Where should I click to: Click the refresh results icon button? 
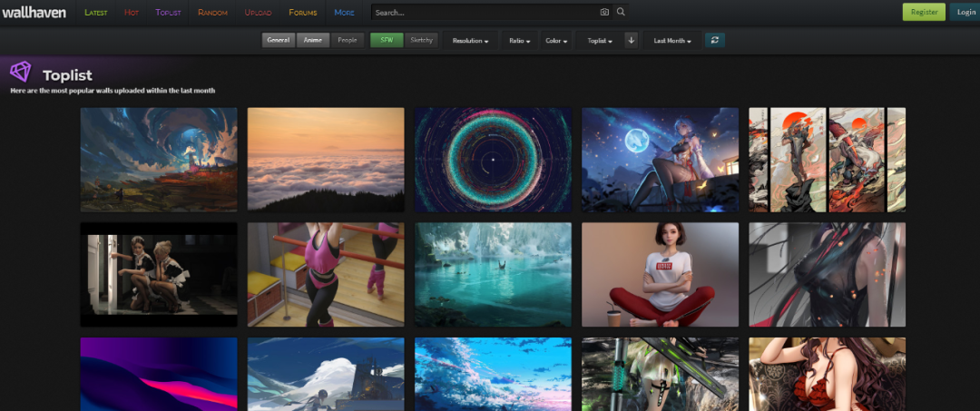(715, 41)
